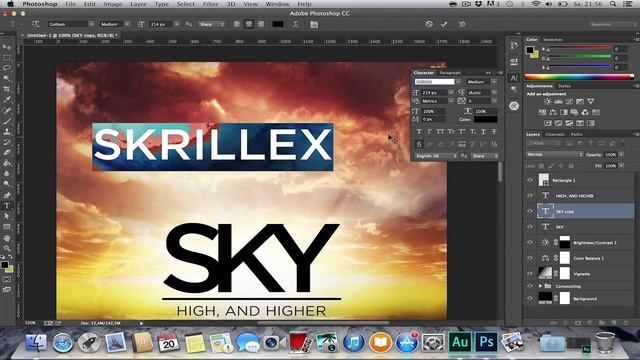
Task: Open the Normal blend mode dropdown
Action: tap(555, 155)
